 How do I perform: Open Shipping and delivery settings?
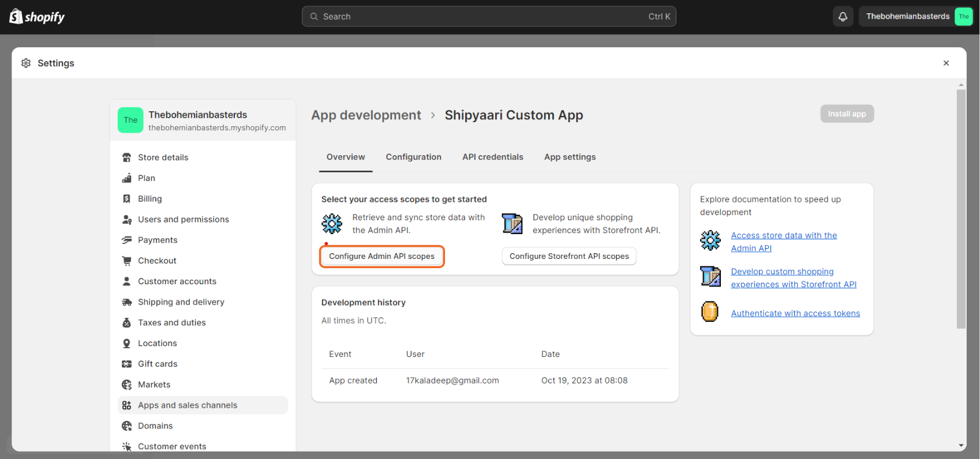click(203, 302)
